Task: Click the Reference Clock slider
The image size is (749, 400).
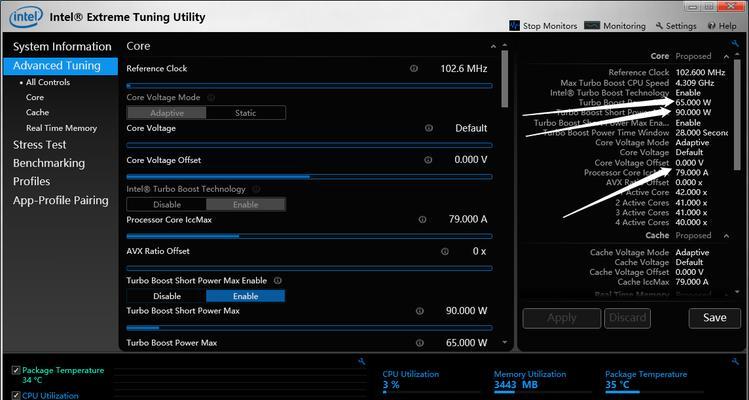Action: [x=309, y=86]
